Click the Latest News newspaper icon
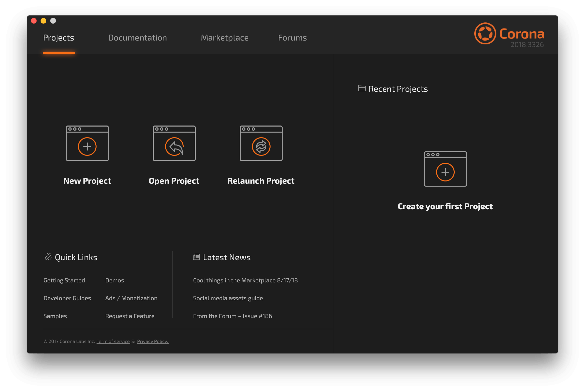The height and width of the screenshot is (392, 585). pos(196,257)
